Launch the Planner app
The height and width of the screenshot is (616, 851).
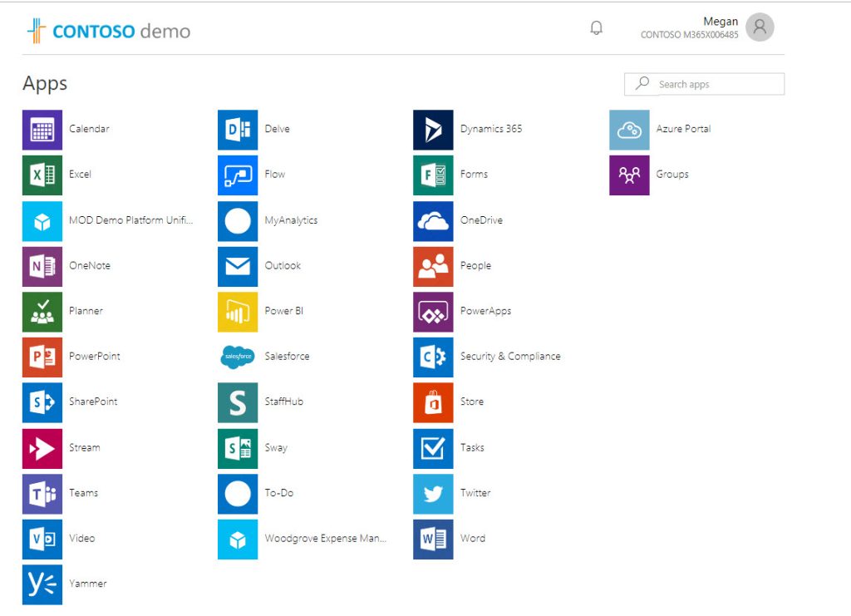click(42, 312)
